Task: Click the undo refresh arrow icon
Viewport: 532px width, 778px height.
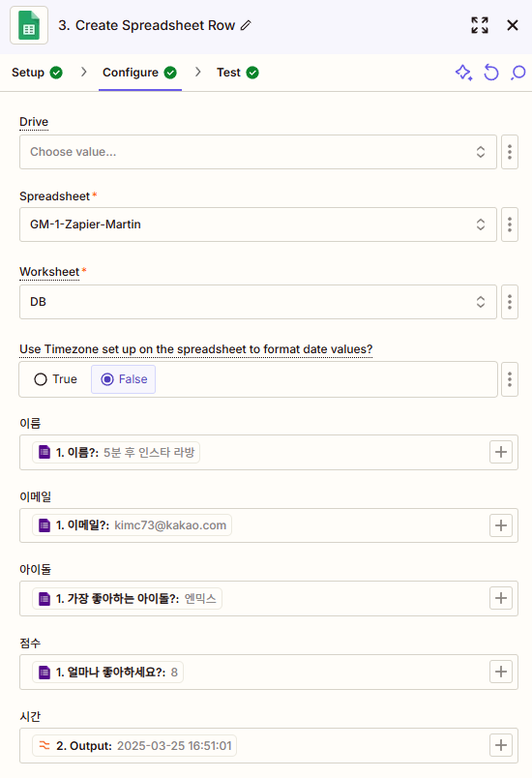Action: tap(490, 73)
